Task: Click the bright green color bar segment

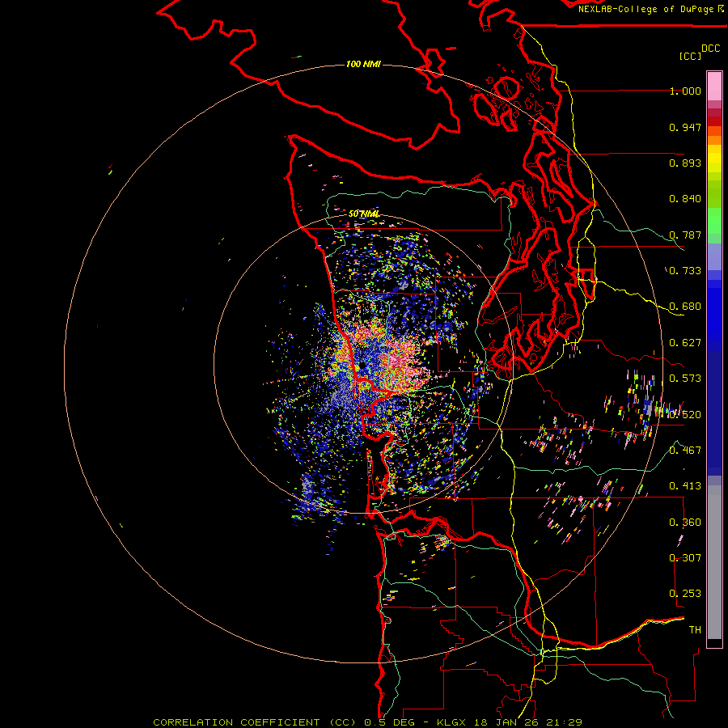Action: coord(714,221)
